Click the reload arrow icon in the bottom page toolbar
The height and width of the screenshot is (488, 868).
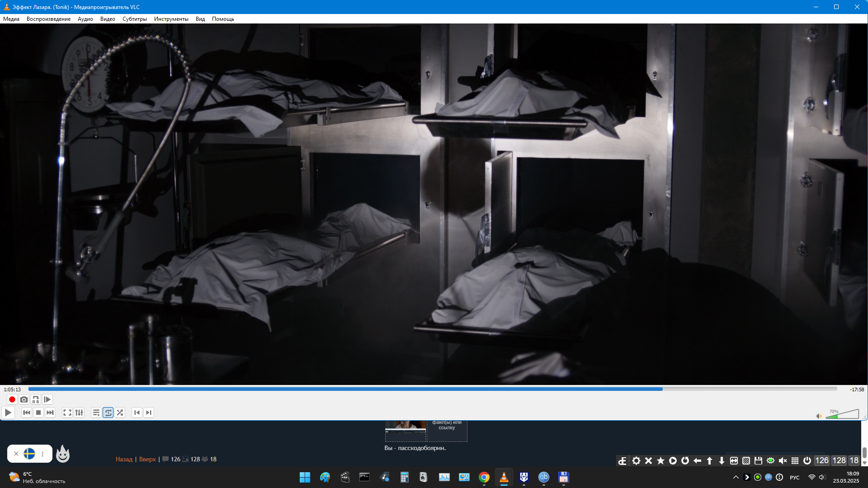685,460
